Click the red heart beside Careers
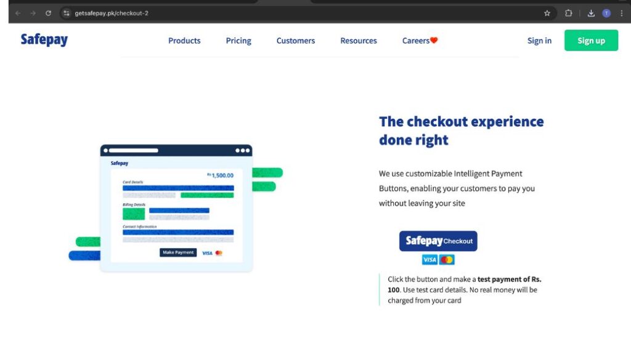The width and height of the screenshot is (631, 364). coord(434,40)
